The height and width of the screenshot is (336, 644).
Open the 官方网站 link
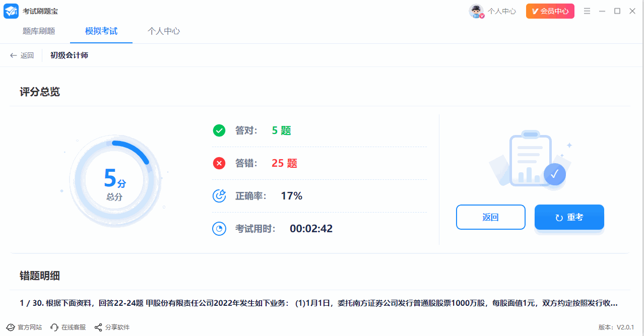[30, 327]
